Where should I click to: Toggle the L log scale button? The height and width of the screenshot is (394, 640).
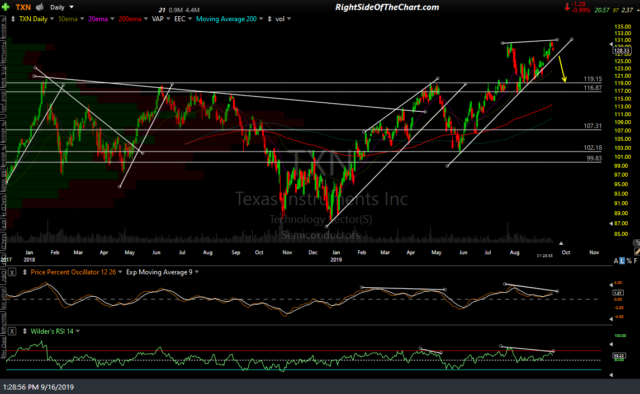click(622, 261)
